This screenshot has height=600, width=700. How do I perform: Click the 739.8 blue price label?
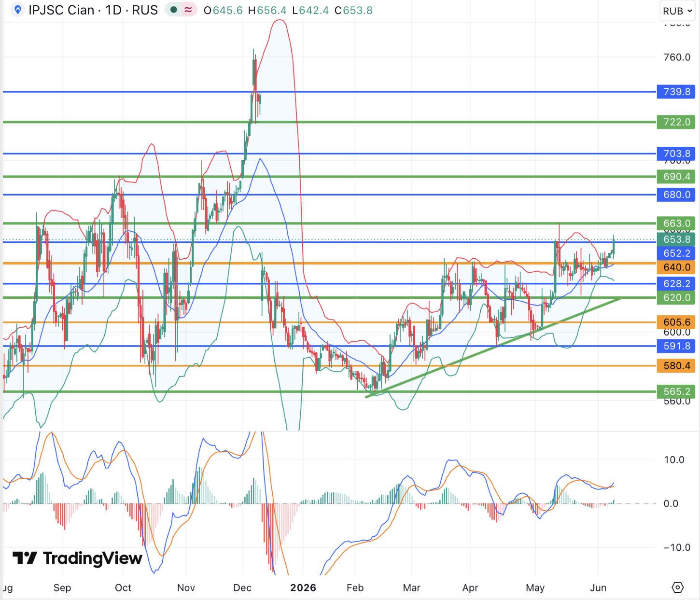676,92
